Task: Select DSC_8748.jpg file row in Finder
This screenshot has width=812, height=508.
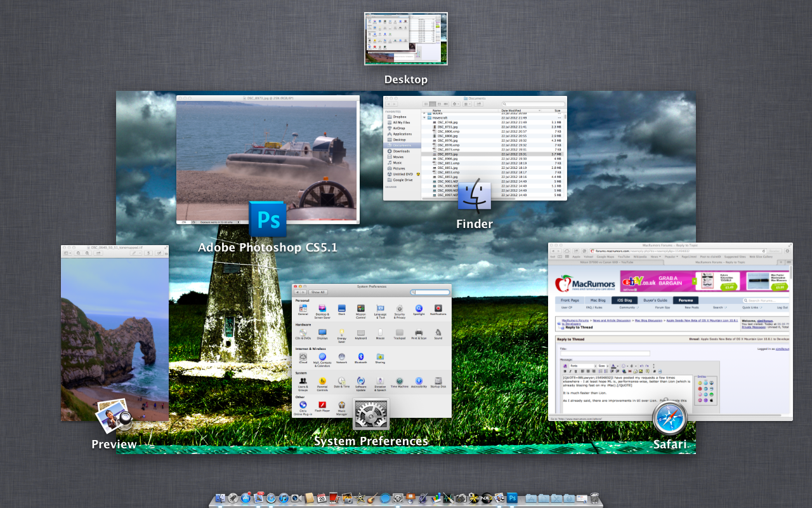Action: (x=492, y=122)
